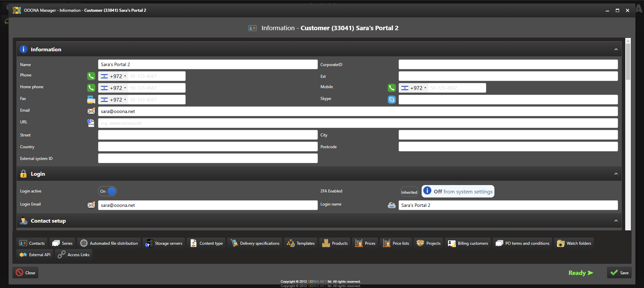
Task: Click into the CorporateID input field
Action: pos(508,64)
